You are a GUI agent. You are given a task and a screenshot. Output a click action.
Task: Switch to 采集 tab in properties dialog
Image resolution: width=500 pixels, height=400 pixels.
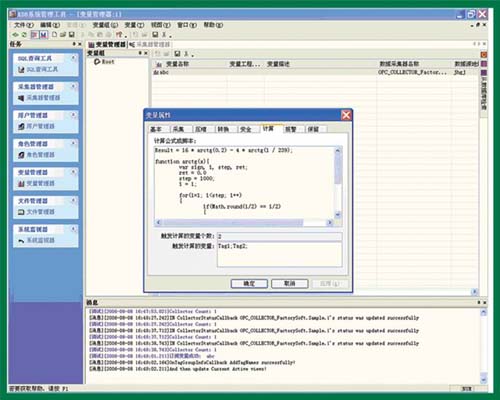pos(179,129)
